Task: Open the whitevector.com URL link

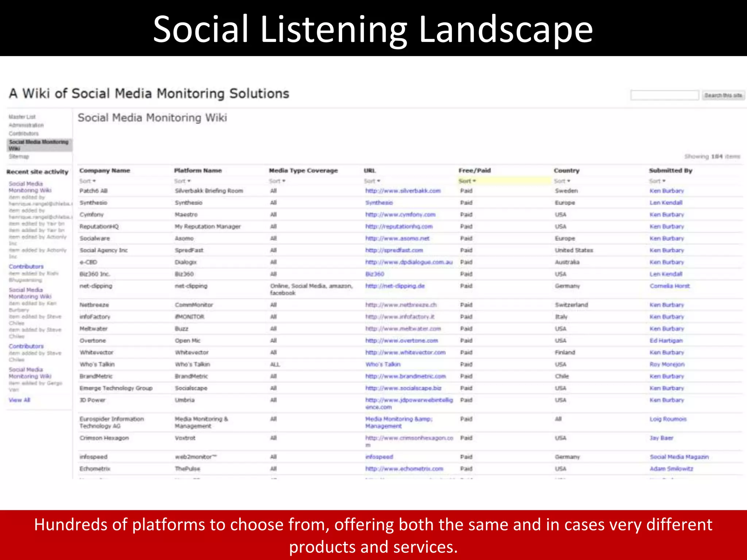Action: [x=406, y=353]
